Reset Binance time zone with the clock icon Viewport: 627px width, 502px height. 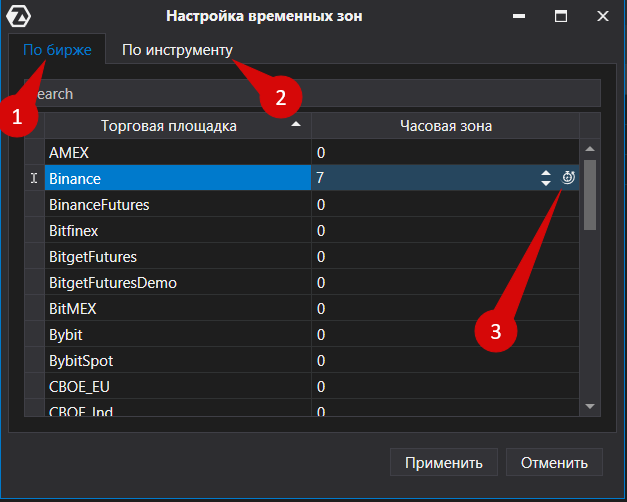point(568,177)
